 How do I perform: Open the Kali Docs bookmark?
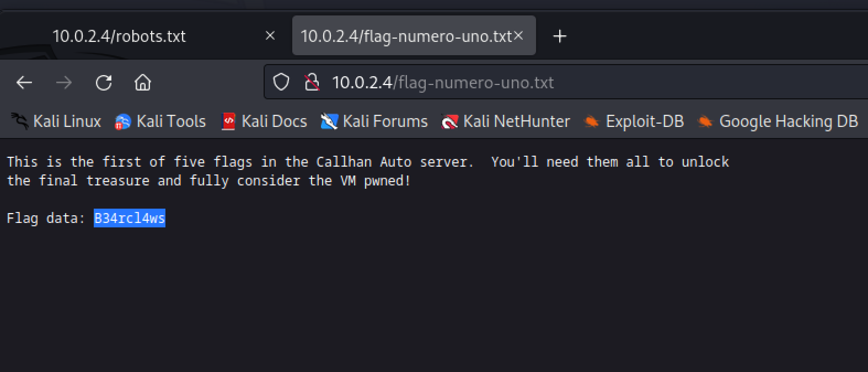point(264,121)
